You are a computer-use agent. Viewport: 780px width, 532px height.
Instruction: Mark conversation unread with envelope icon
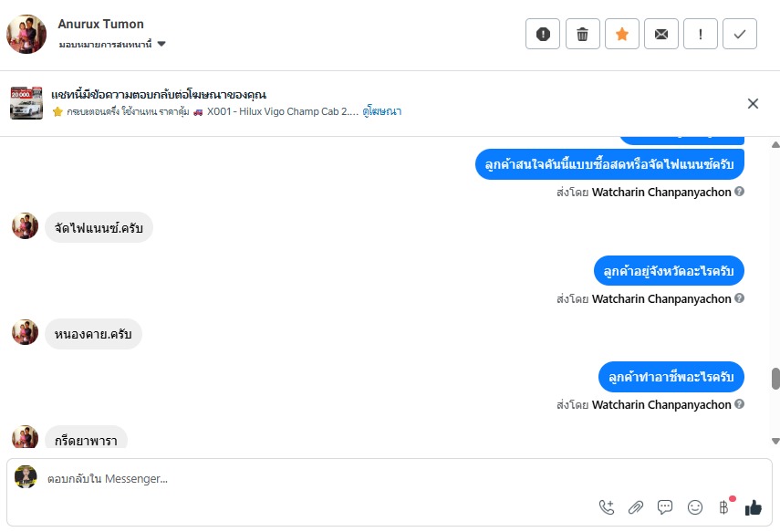click(x=661, y=34)
